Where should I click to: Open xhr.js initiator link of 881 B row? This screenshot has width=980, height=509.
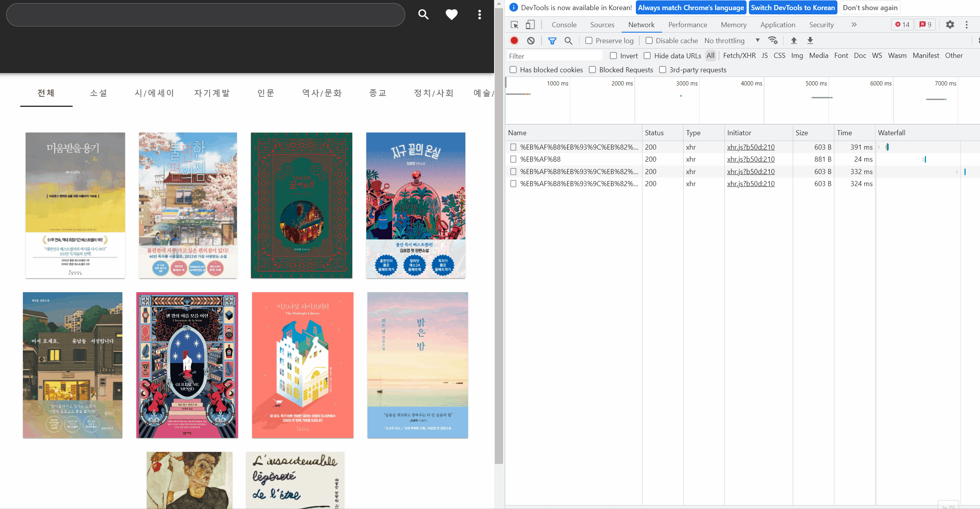pyautogui.click(x=750, y=159)
